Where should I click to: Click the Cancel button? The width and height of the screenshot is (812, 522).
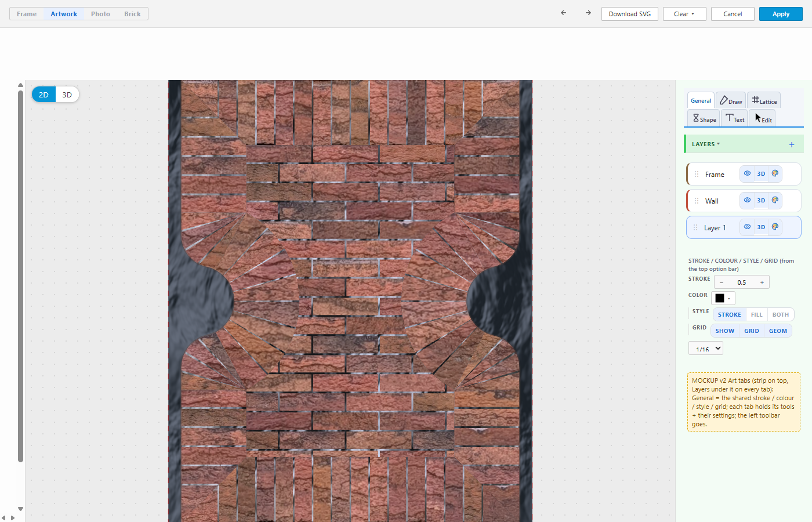[733, 14]
